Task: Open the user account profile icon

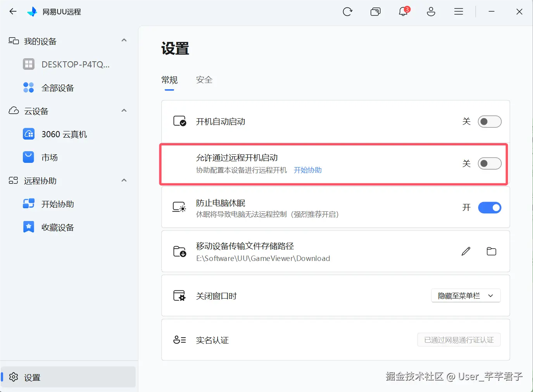Action: click(431, 12)
